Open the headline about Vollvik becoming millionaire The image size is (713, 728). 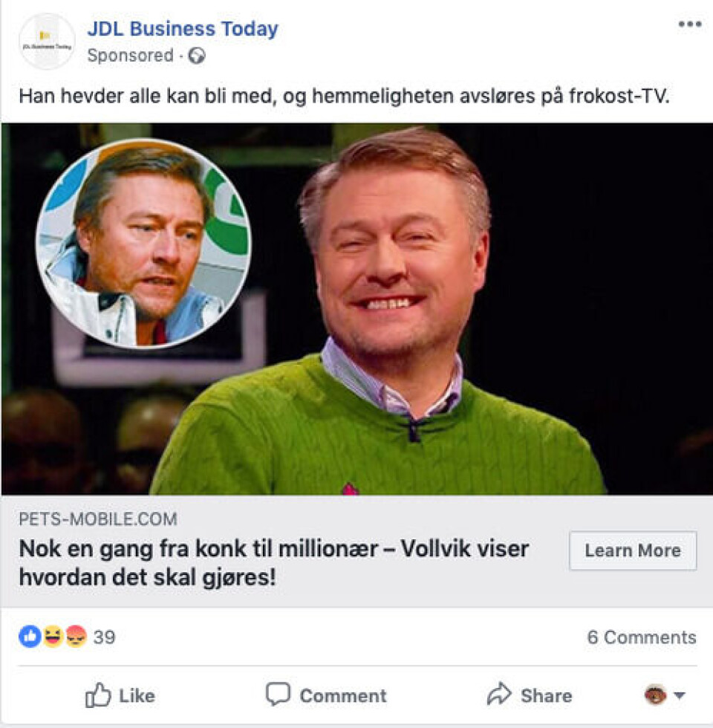click(273, 562)
